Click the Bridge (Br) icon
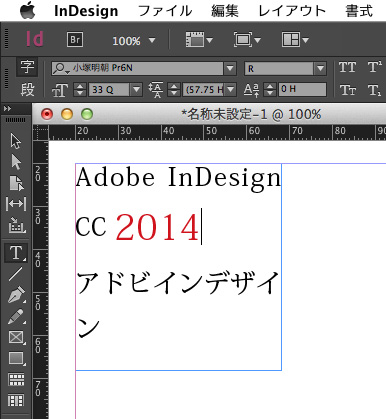Viewport: 386px width, 419px height. pos(75,40)
